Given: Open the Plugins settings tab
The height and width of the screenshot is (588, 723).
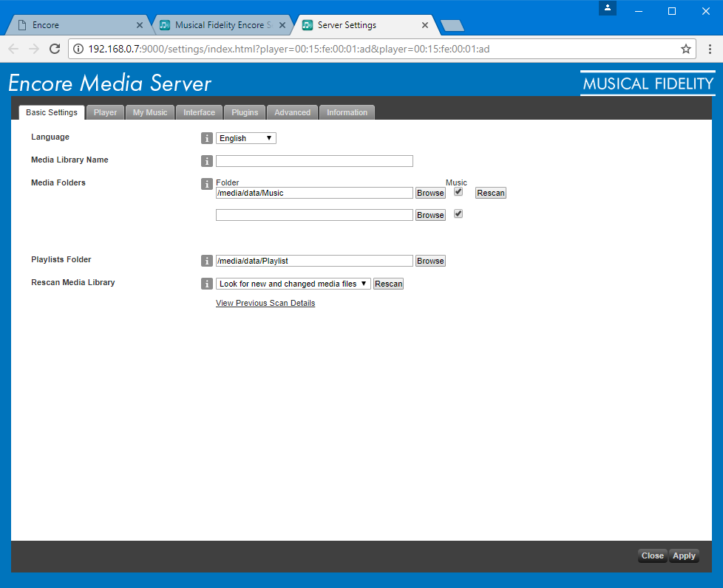Looking at the screenshot, I should [245, 112].
